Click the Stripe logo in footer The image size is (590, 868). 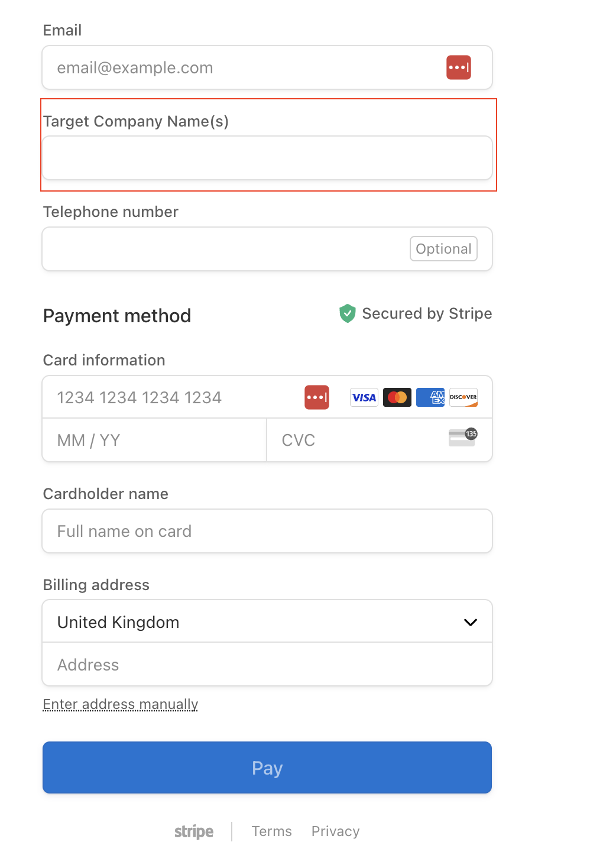[x=194, y=831]
